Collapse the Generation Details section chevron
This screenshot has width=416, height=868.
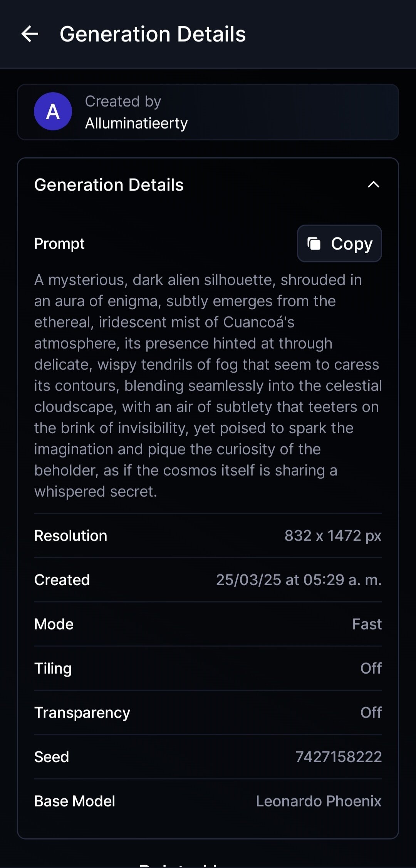click(373, 185)
